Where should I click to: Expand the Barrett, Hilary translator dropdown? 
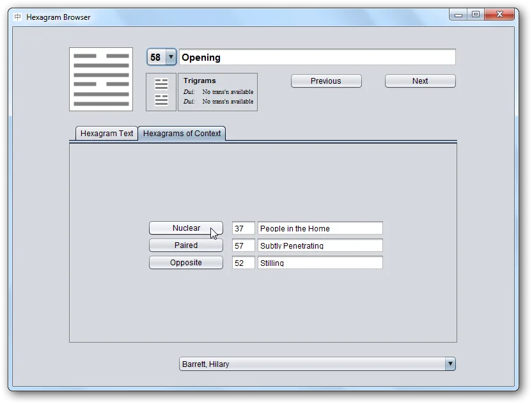coord(450,364)
